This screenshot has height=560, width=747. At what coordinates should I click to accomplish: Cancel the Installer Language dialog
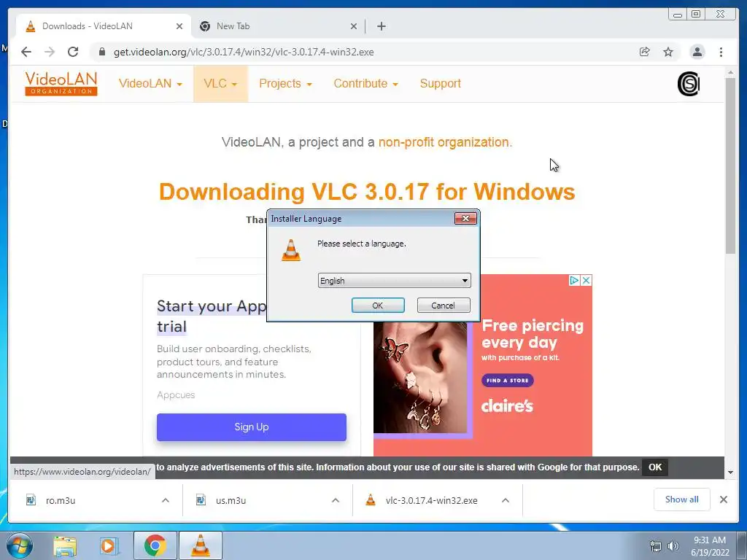443,306
